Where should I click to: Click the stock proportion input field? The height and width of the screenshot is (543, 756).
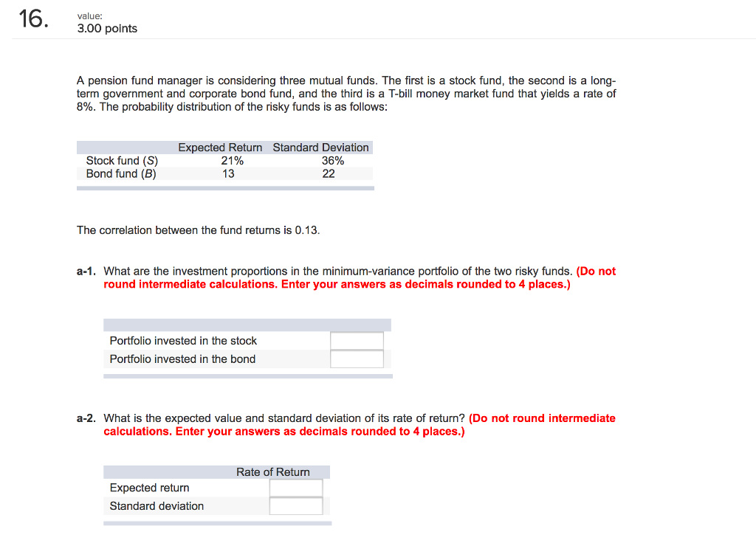pos(357,340)
